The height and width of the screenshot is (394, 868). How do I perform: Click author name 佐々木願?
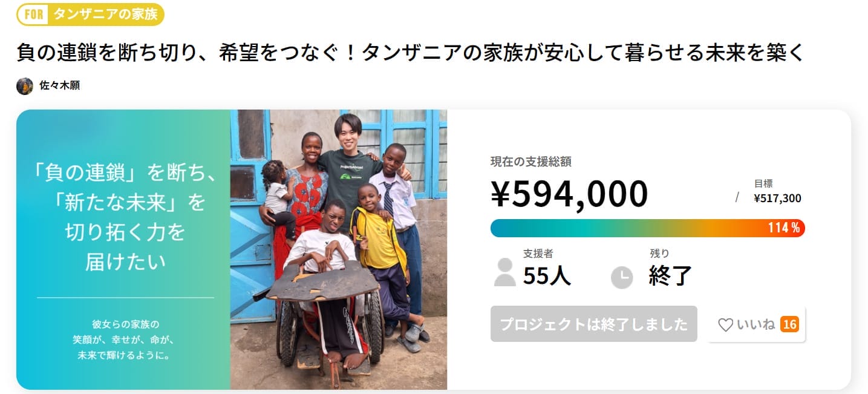(x=59, y=86)
